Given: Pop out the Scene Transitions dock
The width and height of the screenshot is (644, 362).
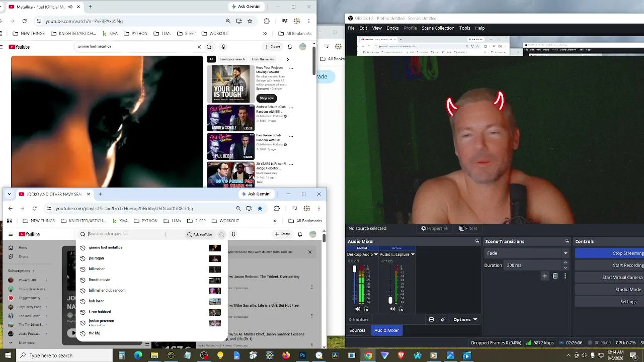Looking at the screenshot, I should [567, 241].
